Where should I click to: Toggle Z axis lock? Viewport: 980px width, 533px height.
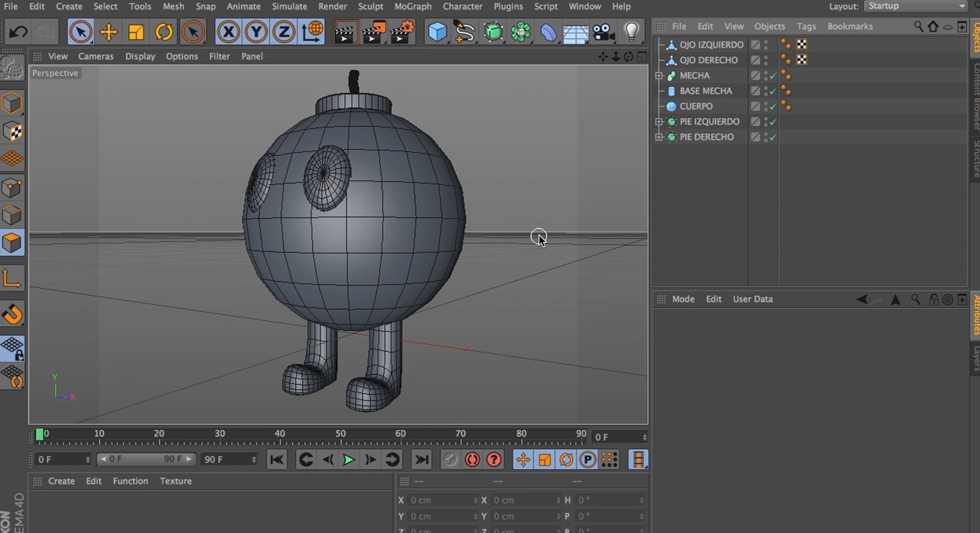[x=284, y=32]
